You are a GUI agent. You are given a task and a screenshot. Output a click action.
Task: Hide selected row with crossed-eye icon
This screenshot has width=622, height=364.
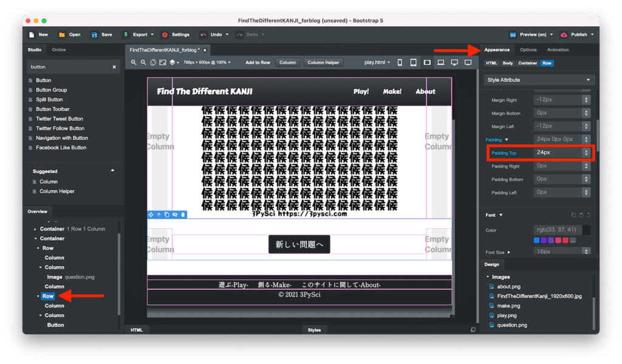click(175, 215)
